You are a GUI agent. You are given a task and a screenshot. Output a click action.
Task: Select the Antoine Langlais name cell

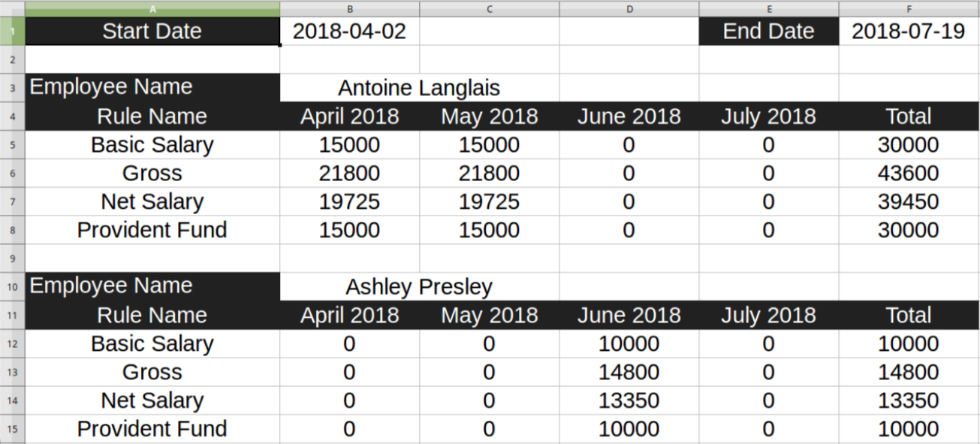[419, 89]
